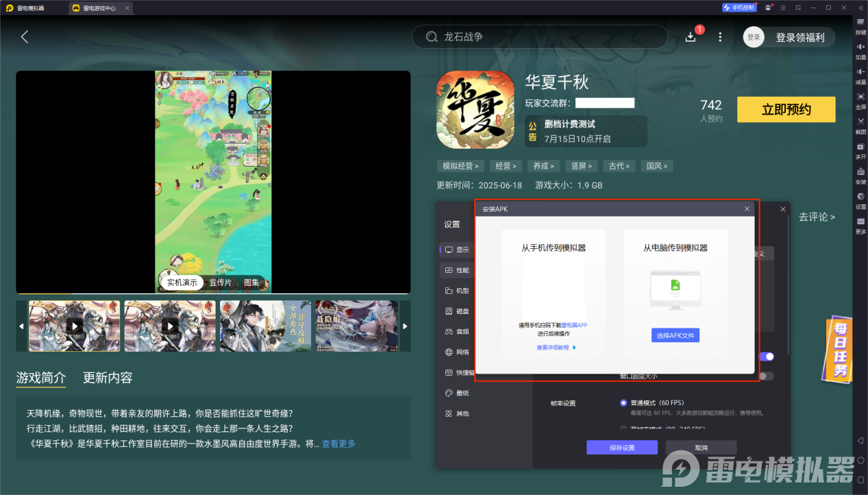Open 性能 section in settings sidebar

click(x=457, y=270)
